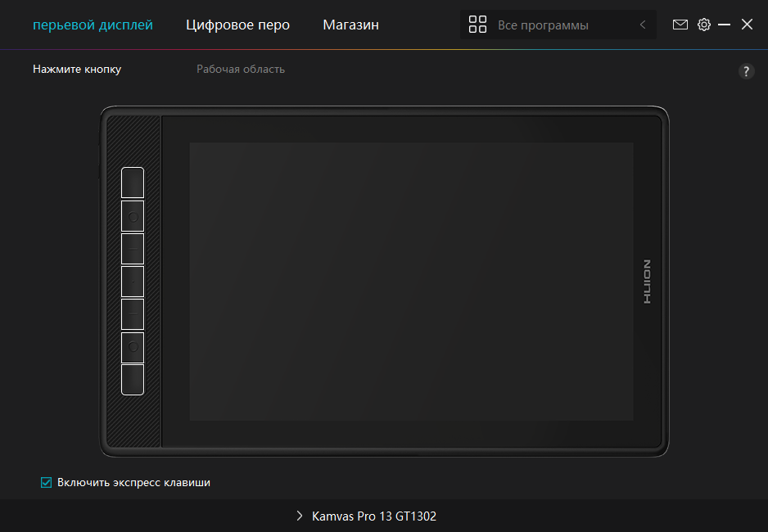Select the upper dash express key
The height and width of the screenshot is (532, 768).
[x=133, y=249]
